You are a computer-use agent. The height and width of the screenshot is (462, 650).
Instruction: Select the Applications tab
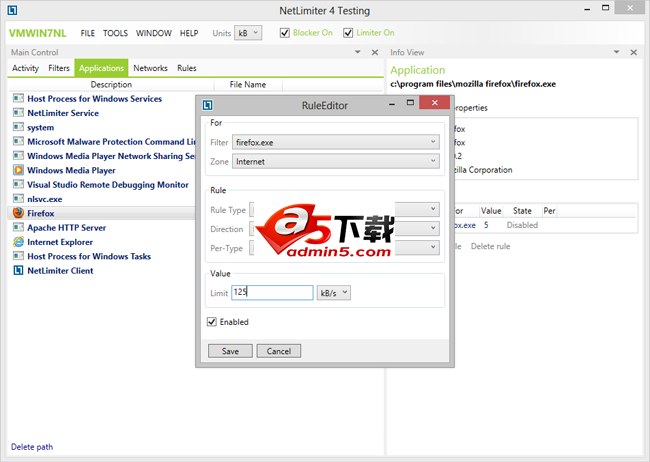click(x=101, y=68)
